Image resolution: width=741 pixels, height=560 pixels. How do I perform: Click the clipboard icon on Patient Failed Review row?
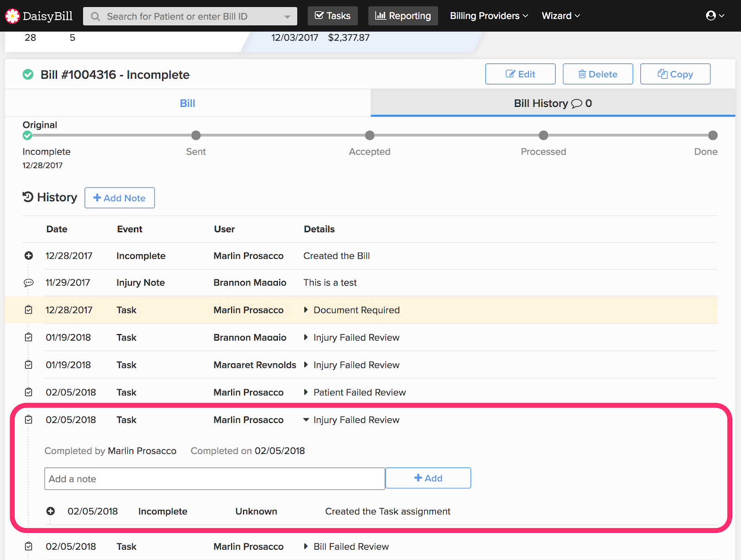pos(29,392)
